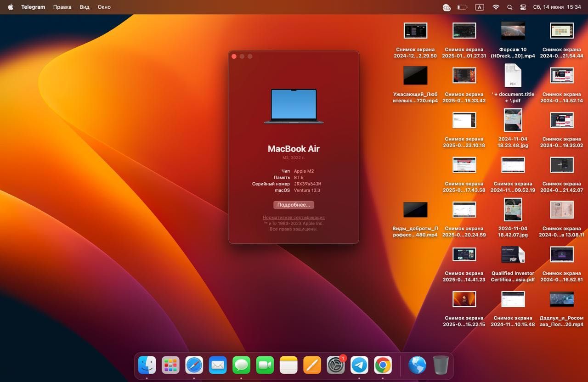Show battery status in the menu bar
Screen dimensions: 588x382
(462, 7)
